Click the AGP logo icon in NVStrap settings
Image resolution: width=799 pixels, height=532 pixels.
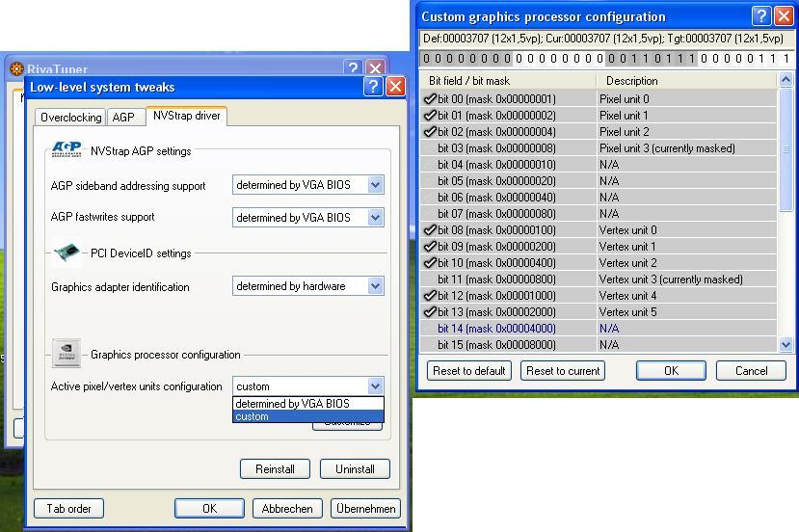pos(67,149)
